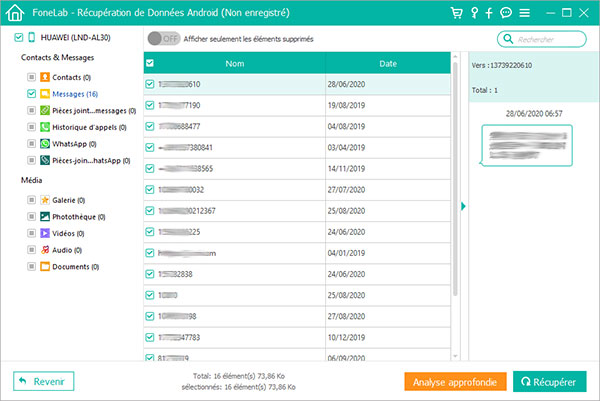Open the hamburger menu in title bar
600x401 pixels.
pyautogui.click(x=526, y=13)
